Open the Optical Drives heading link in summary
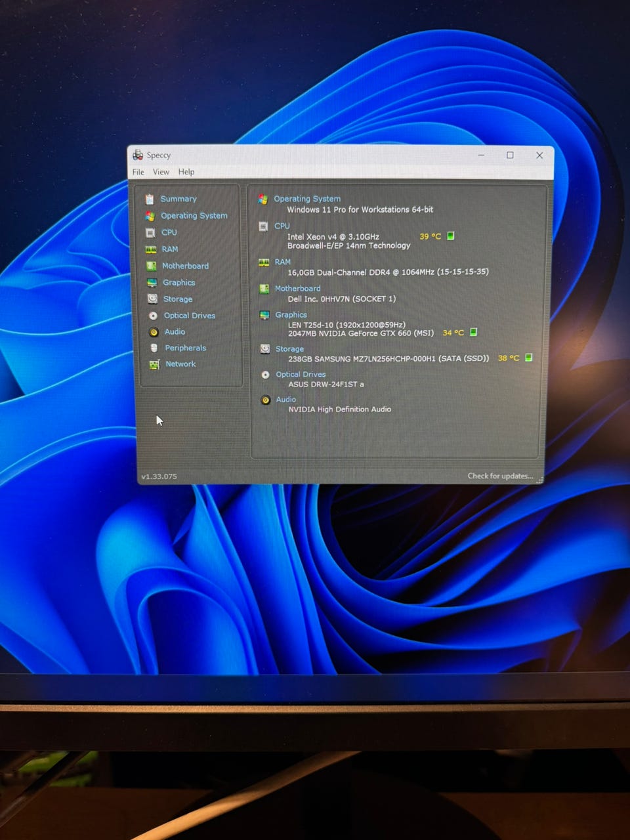This screenshot has height=840, width=630. (301, 375)
